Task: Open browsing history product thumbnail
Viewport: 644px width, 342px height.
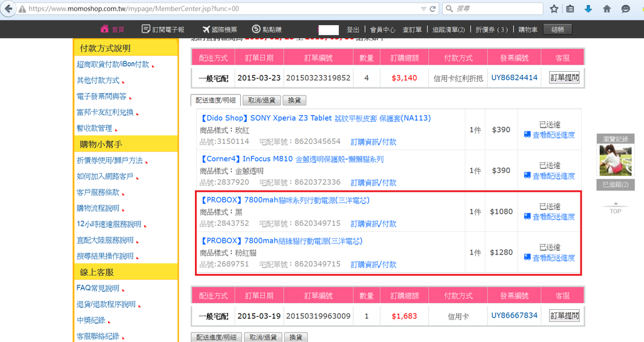Action: [615, 160]
